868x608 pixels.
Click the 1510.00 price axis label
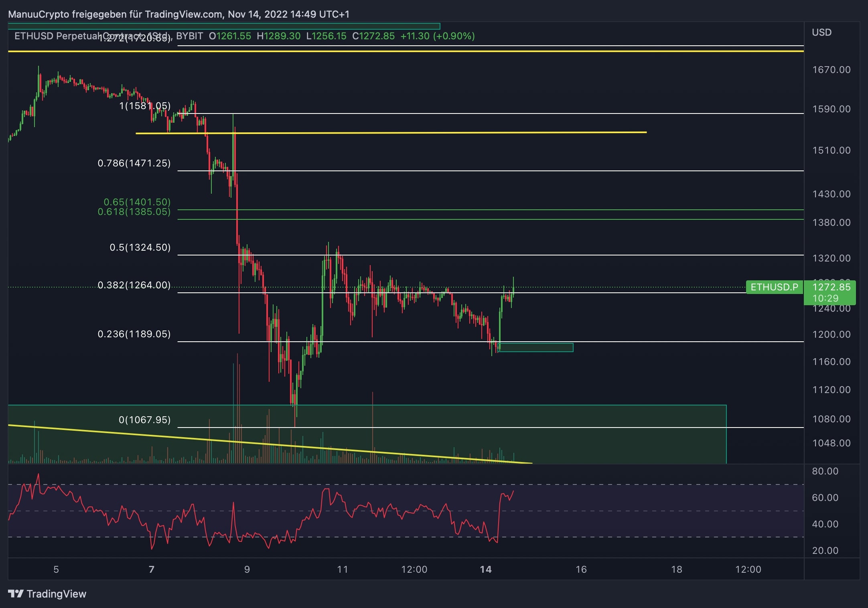tap(831, 150)
